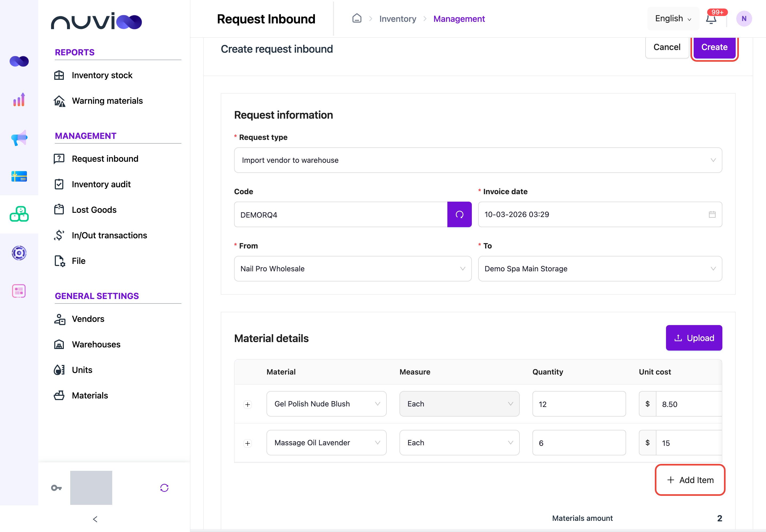Click unit cost field showing 15

pyautogui.click(x=689, y=443)
